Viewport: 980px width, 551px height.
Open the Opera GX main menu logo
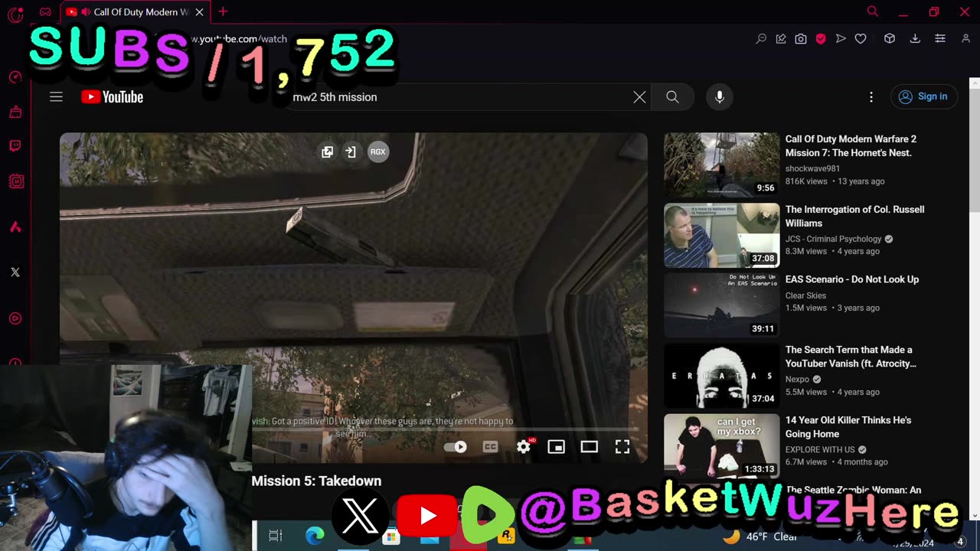pos(15,13)
